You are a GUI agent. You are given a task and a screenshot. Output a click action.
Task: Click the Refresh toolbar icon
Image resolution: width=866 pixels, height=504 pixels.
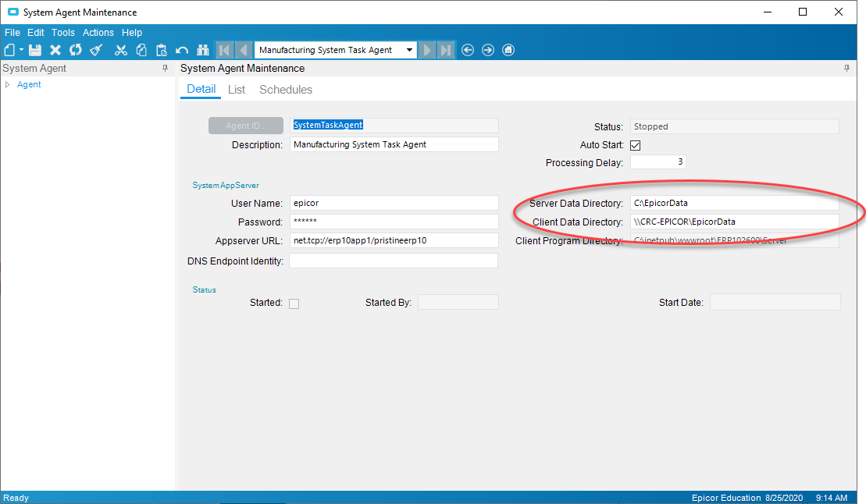point(76,50)
